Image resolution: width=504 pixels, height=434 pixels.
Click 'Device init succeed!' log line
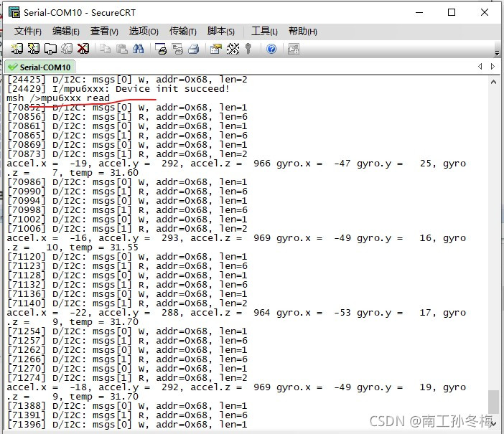pyautogui.click(x=172, y=89)
